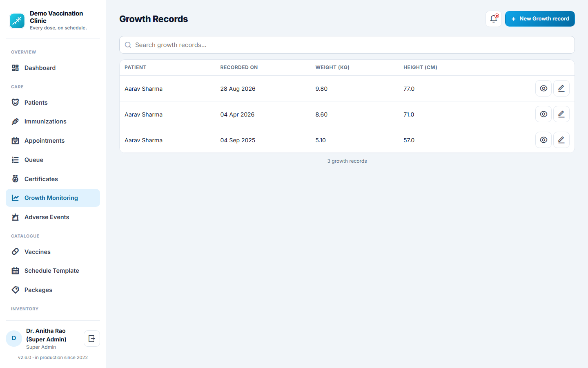Edit the 04 Sep 2025 growth record

(x=561, y=140)
